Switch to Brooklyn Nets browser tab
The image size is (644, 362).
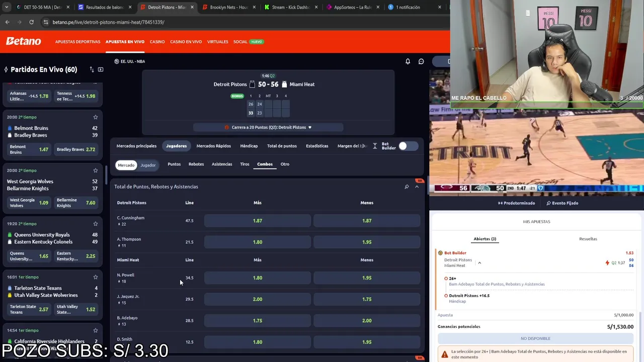click(x=228, y=7)
